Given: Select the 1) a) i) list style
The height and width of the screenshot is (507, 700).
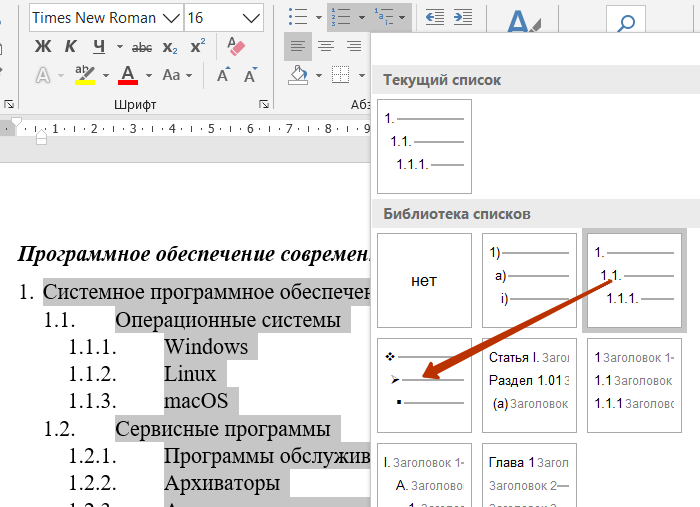Looking at the screenshot, I should (x=529, y=280).
